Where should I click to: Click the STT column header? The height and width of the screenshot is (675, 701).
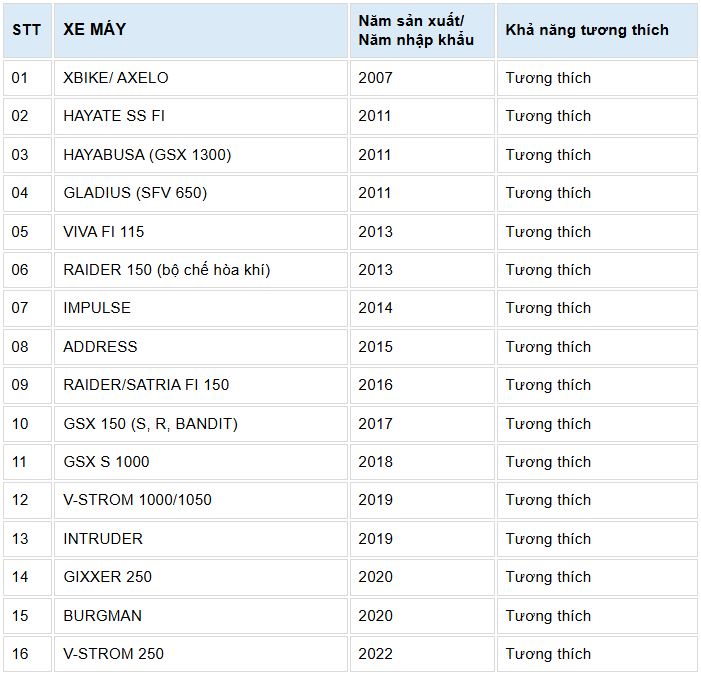27,30
